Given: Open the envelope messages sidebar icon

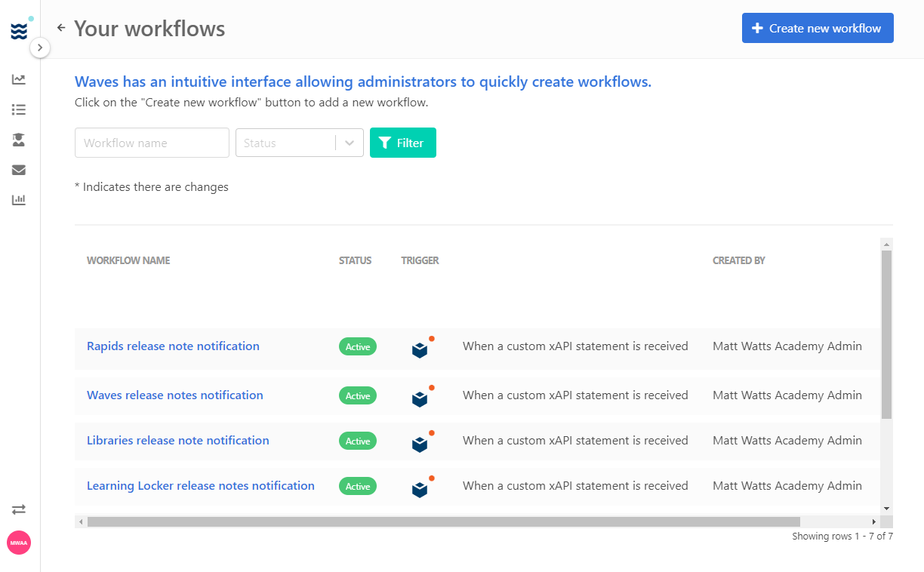Looking at the screenshot, I should 19,170.
